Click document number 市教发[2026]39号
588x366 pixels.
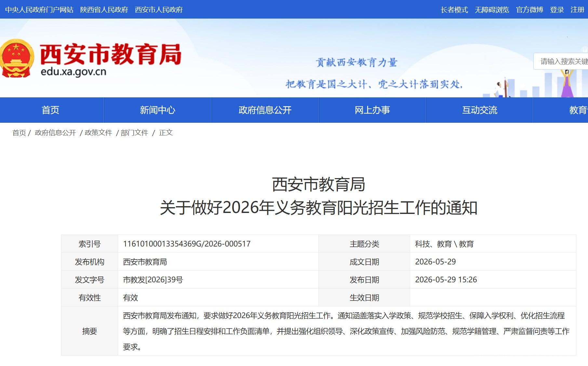click(x=153, y=280)
